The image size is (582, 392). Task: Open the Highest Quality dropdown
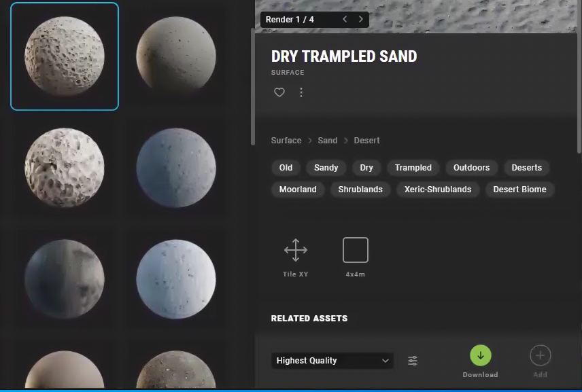coord(332,361)
